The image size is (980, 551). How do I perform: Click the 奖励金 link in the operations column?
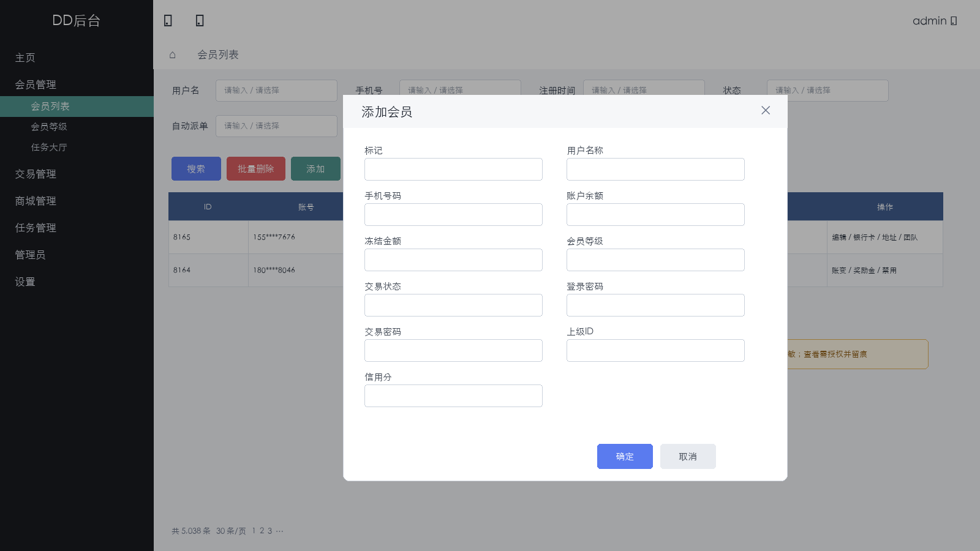[864, 271]
